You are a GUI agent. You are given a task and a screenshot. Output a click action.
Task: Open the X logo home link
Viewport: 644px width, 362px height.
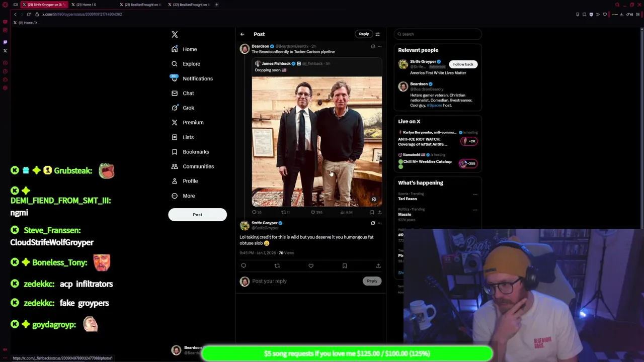175,34
